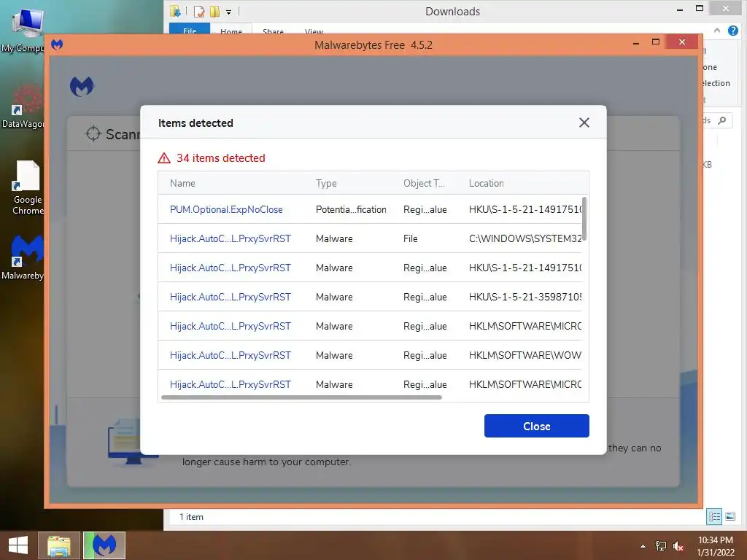This screenshot has width=747, height=560.
Task: Click the red warning triangle icon
Action: point(164,158)
